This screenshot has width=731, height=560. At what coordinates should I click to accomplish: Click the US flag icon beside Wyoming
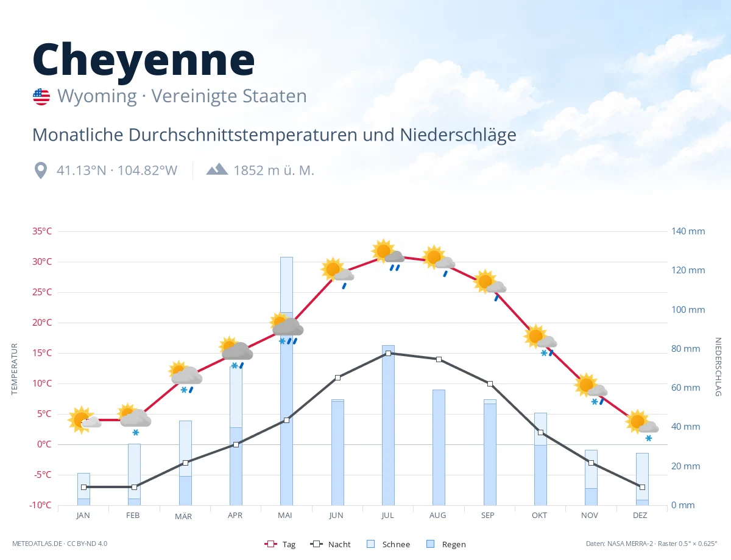pyautogui.click(x=41, y=97)
